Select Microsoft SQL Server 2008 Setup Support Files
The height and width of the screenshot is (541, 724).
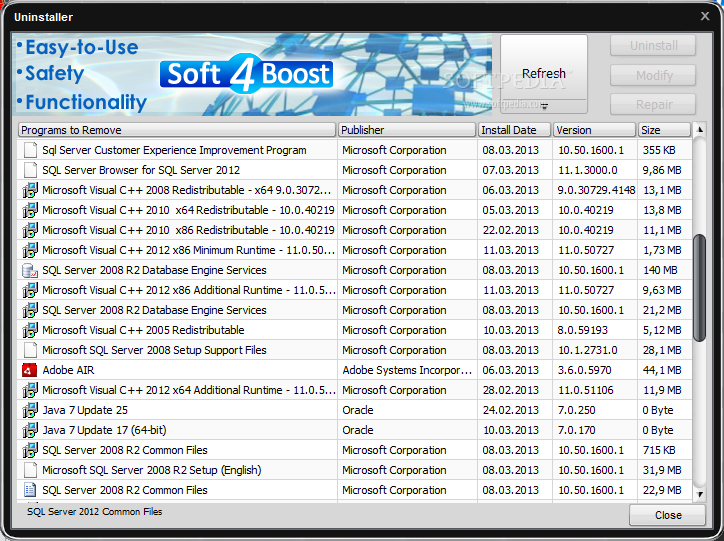(x=154, y=350)
